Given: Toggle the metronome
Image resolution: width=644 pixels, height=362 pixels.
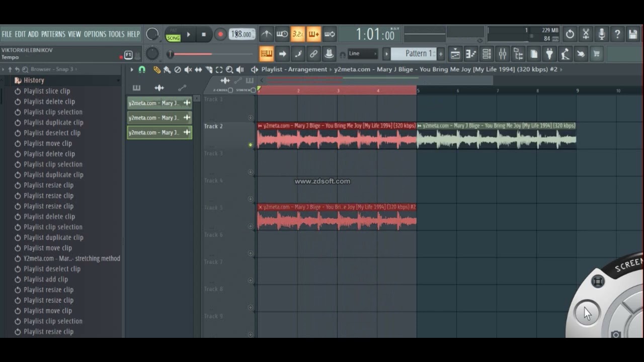Looking at the screenshot, I should 267,34.
